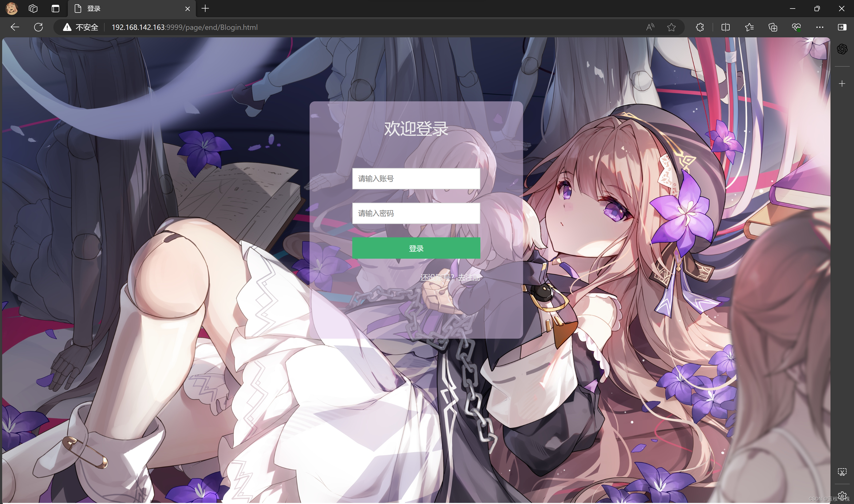This screenshot has width=854, height=504.
Task: Open the workspaces icon in title bar
Action: pos(33,9)
